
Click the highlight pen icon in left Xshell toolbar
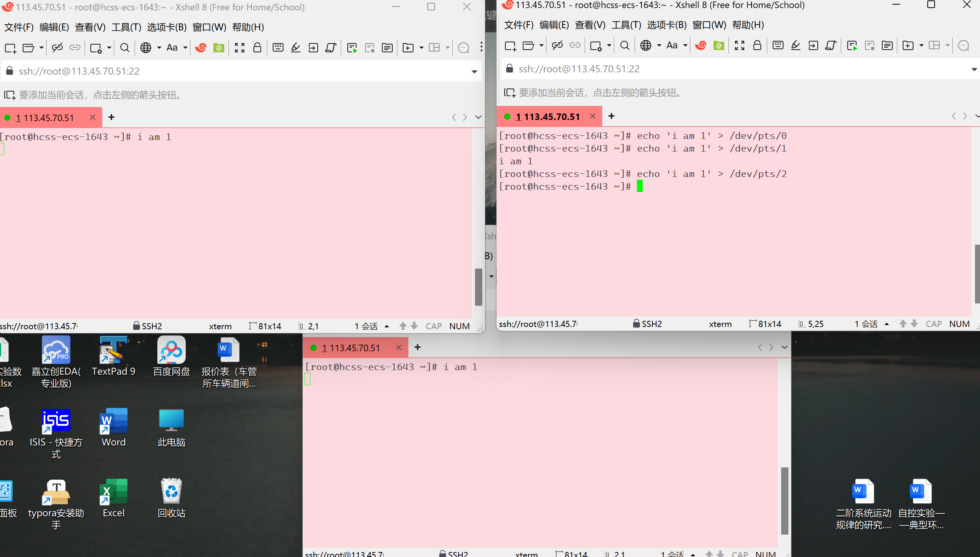click(295, 48)
